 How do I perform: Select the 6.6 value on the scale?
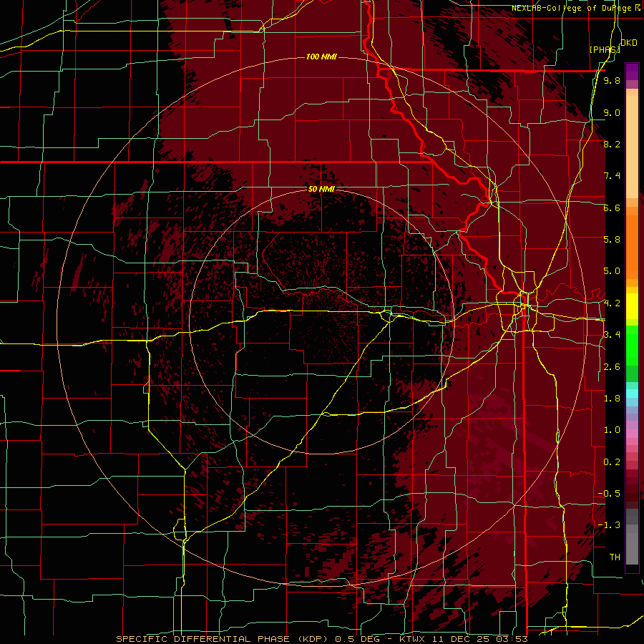[612, 208]
